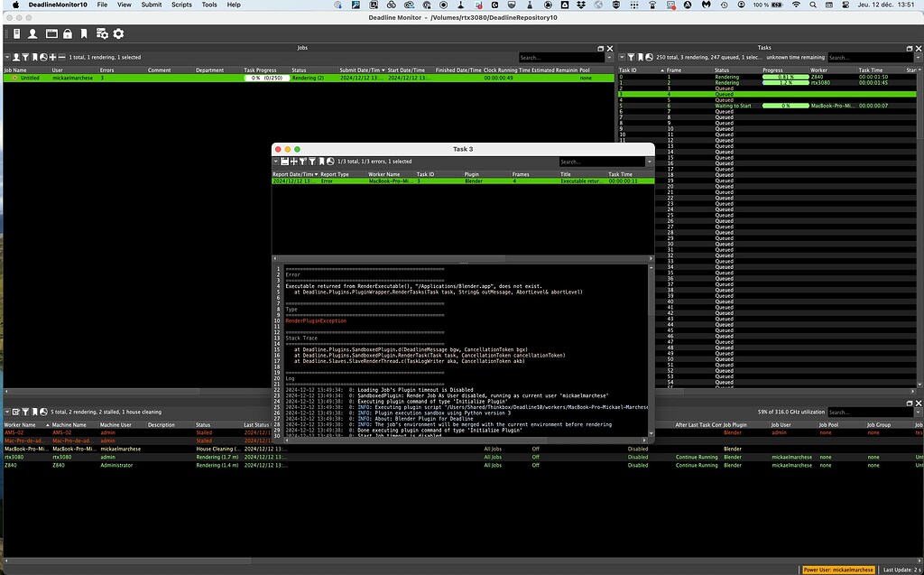The image size is (924, 575).
Task: Click the padlock icon in the main toolbar
Action: [x=69, y=33]
